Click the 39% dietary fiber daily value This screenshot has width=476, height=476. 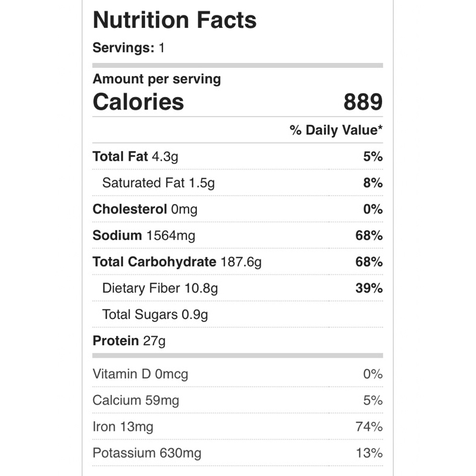click(x=369, y=288)
